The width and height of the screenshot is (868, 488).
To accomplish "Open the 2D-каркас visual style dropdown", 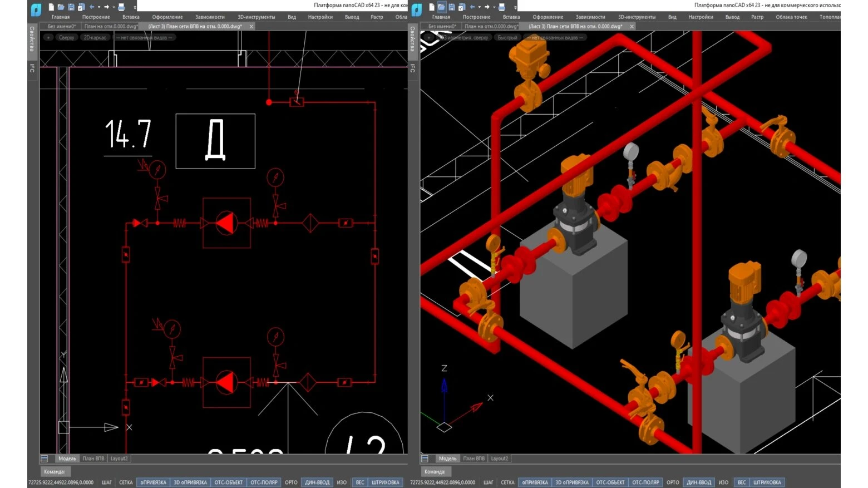I will 95,38.
